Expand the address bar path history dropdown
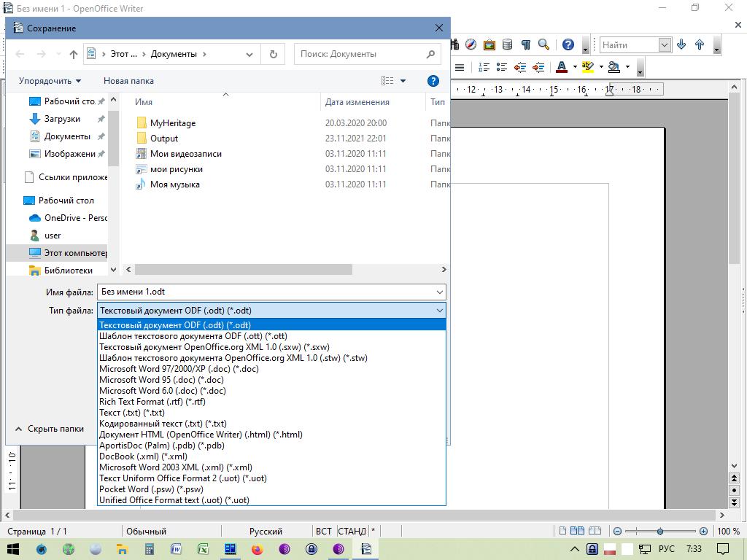The height and width of the screenshot is (560, 747). pyautogui.click(x=249, y=54)
